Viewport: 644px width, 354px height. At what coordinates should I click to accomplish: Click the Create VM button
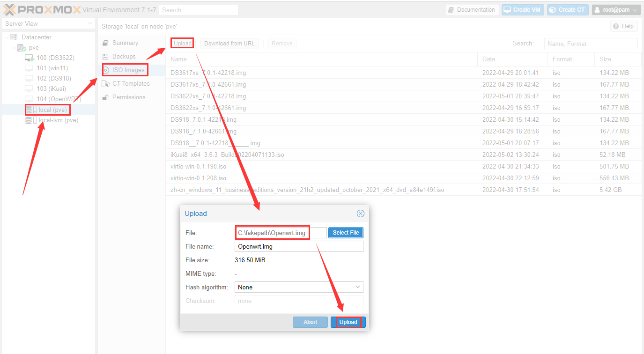pyautogui.click(x=522, y=10)
